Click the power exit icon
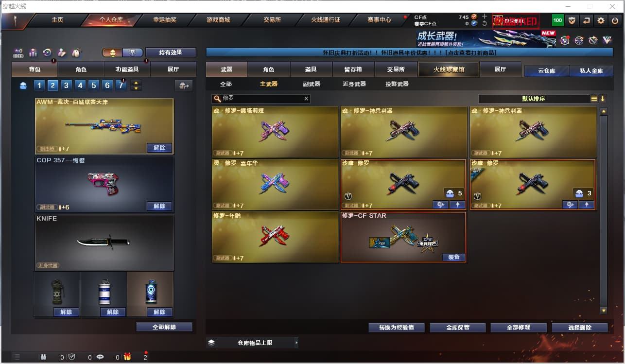625x364 pixels. [615, 20]
